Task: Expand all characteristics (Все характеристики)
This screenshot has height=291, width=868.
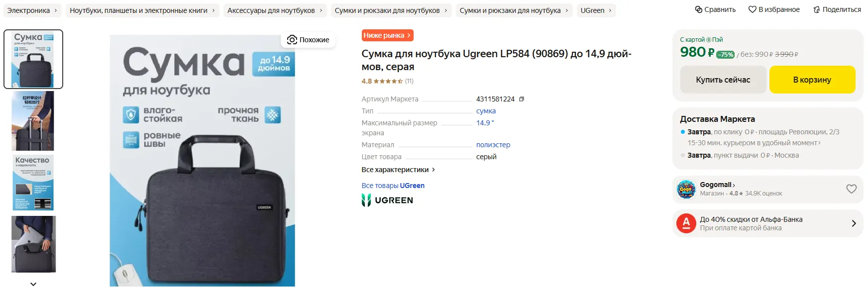Action: point(398,170)
